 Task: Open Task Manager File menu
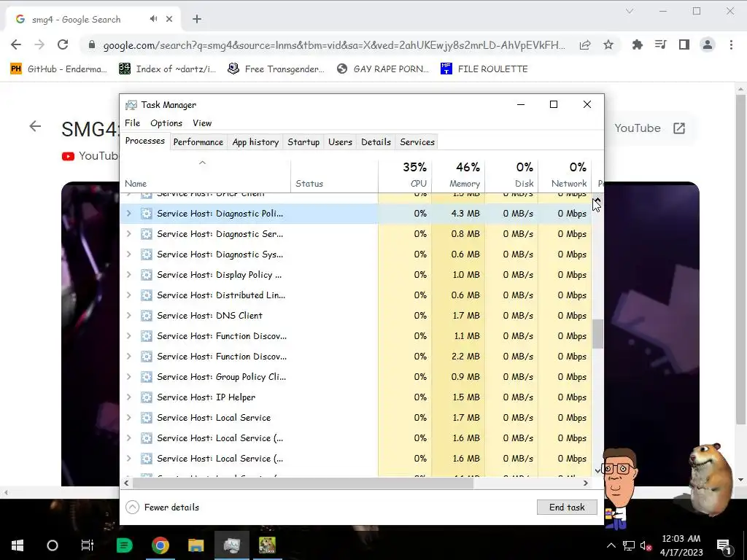133,122
